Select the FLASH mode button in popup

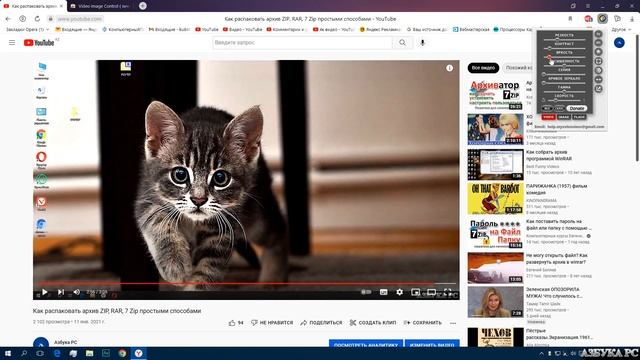pyautogui.click(x=579, y=117)
